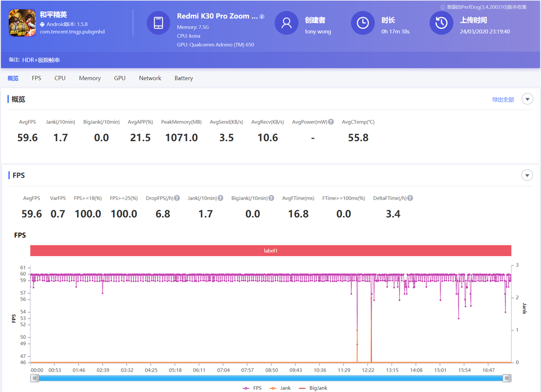Click the AvgFTime(ms) value 16.8
Viewport: 541px width, 392px height.
coord(298,214)
